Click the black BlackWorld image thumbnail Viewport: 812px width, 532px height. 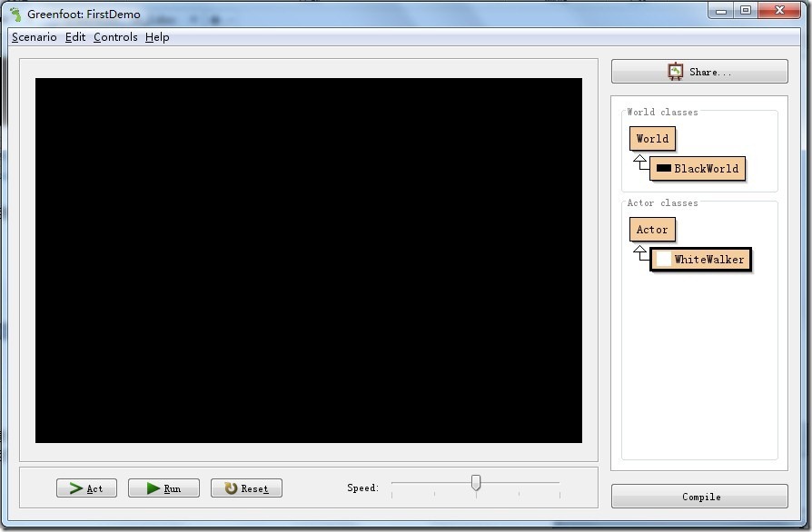tap(663, 168)
